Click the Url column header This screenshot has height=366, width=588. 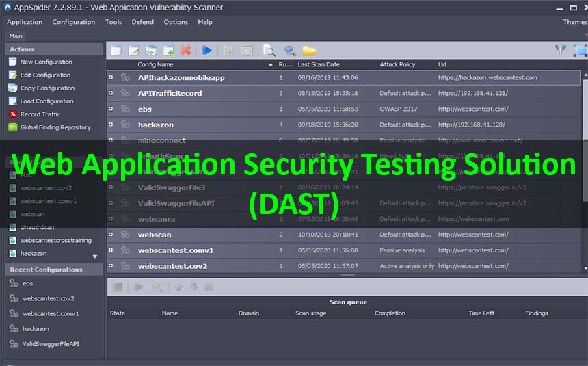tap(442, 64)
